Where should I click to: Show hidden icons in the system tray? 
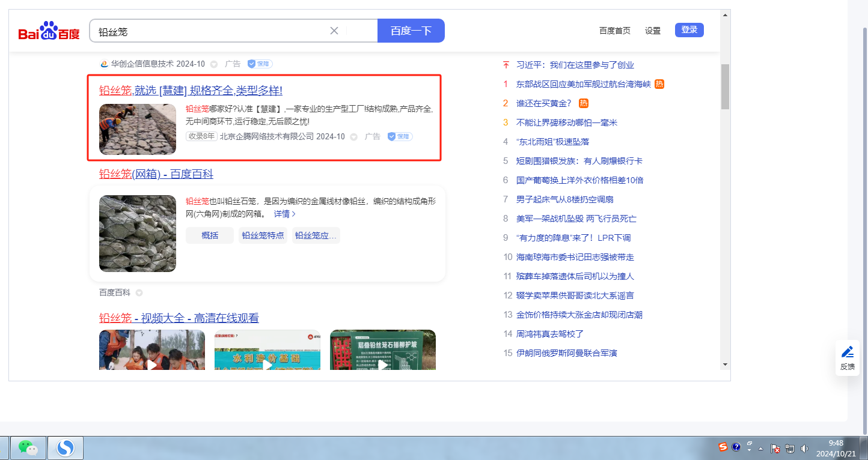pos(761,449)
